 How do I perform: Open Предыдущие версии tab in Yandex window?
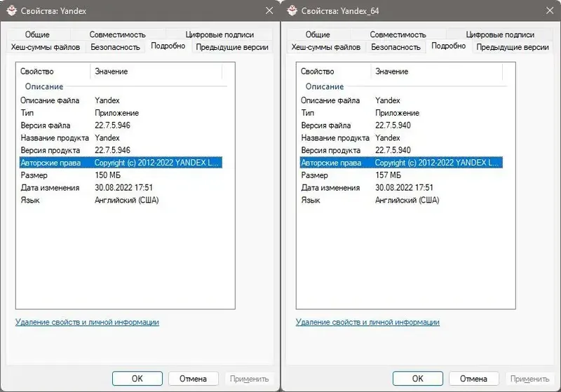click(x=232, y=47)
